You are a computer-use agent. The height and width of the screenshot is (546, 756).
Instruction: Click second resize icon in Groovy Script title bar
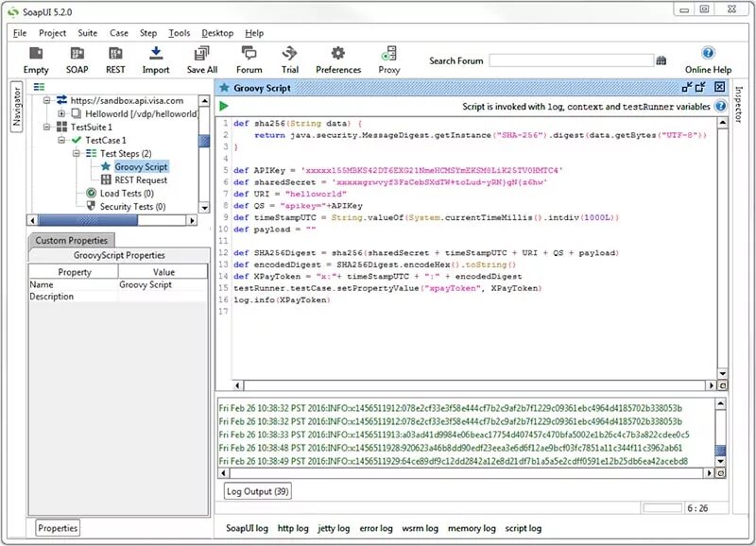(700, 87)
